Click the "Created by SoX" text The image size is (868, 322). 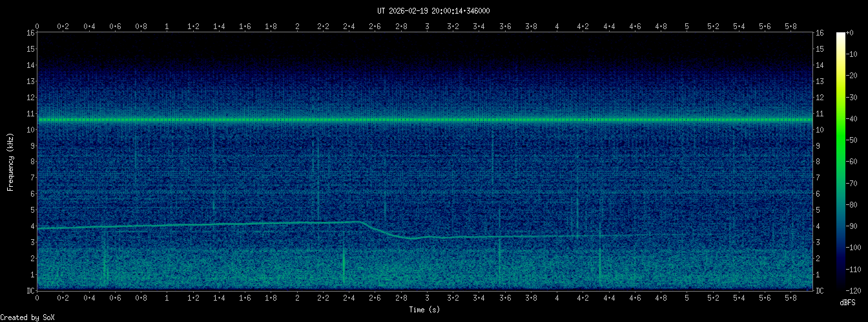coord(23,317)
